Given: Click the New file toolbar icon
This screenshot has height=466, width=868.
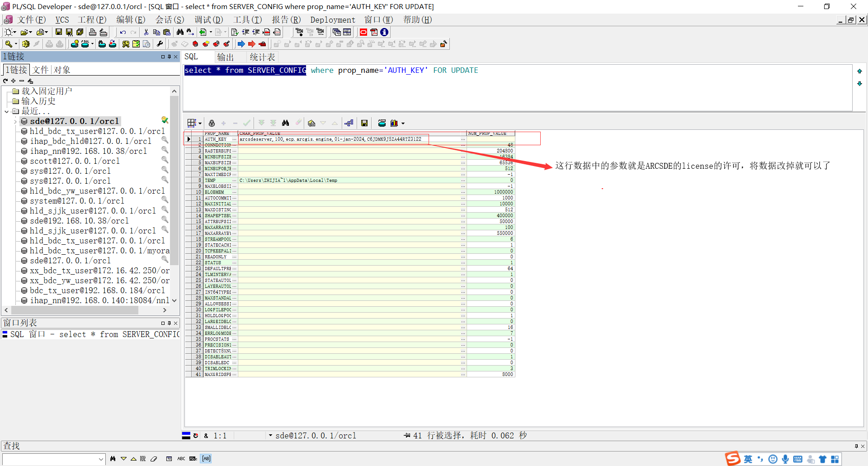Looking at the screenshot, I should (8, 32).
